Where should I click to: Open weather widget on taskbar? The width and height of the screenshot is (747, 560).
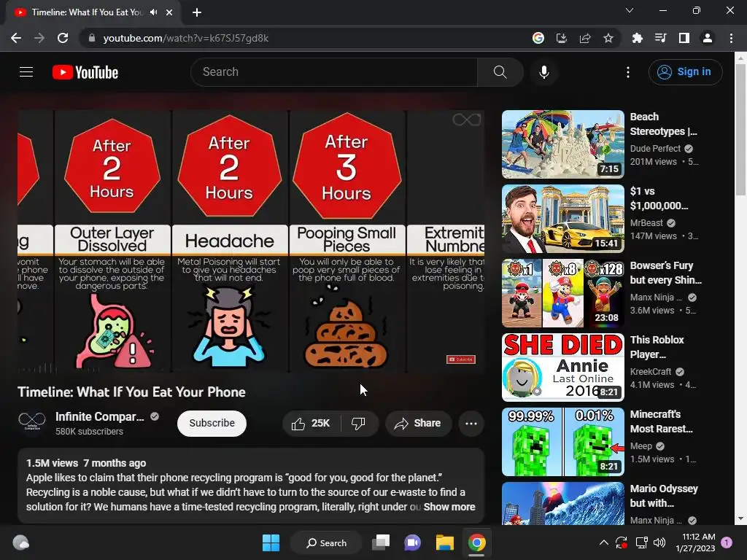tap(20, 542)
